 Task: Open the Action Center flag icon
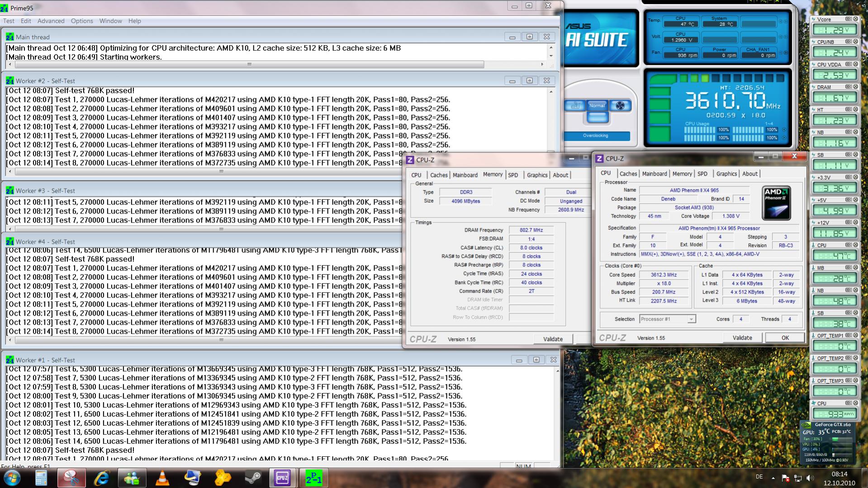pyautogui.click(x=785, y=478)
